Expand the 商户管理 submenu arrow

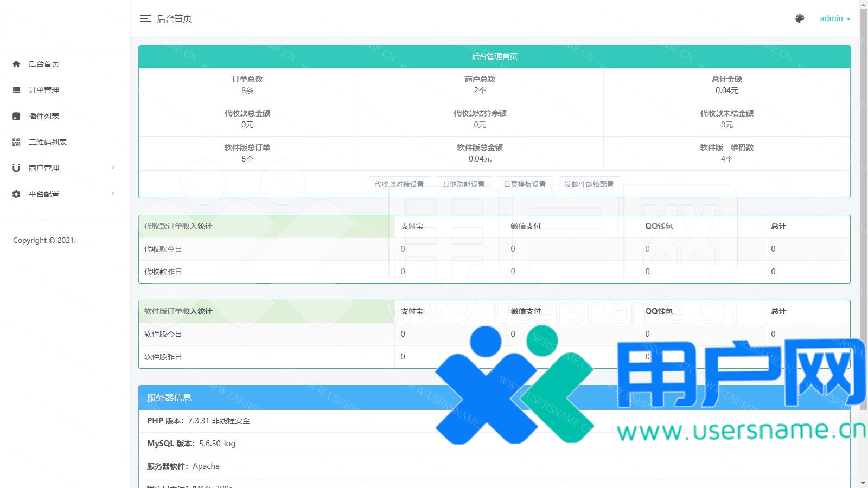coord(113,168)
